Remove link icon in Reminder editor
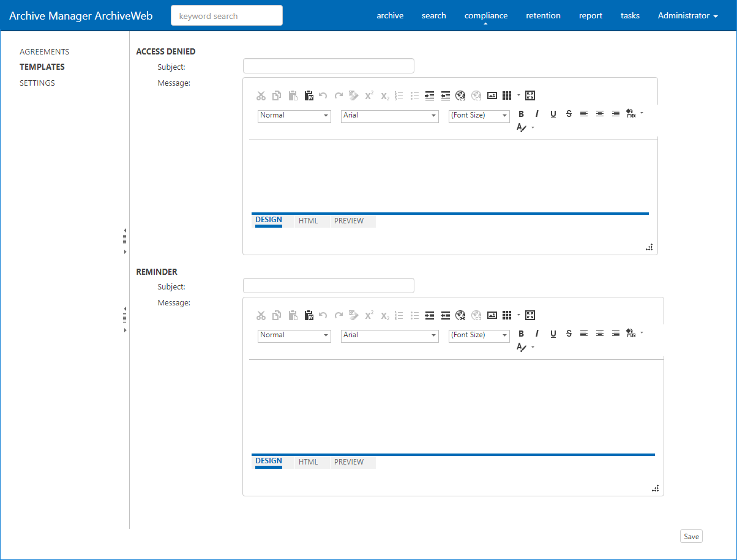Screen dimensions: 737x560 [x=476, y=315]
